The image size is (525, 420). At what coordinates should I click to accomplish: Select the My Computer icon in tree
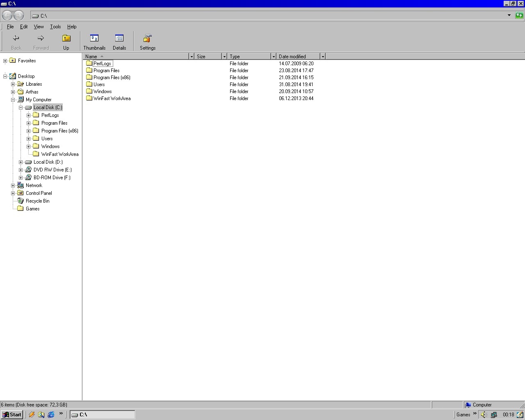point(21,99)
